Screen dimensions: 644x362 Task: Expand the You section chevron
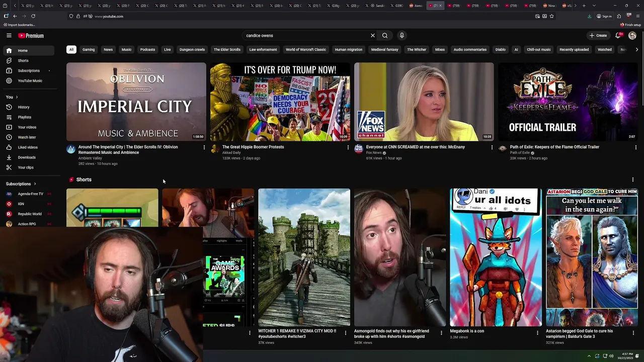(x=17, y=97)
